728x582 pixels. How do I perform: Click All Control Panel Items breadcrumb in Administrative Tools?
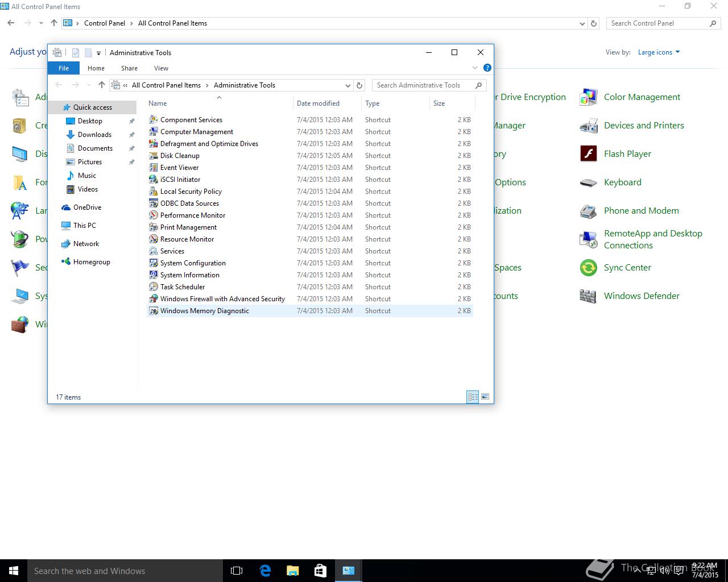166,85
